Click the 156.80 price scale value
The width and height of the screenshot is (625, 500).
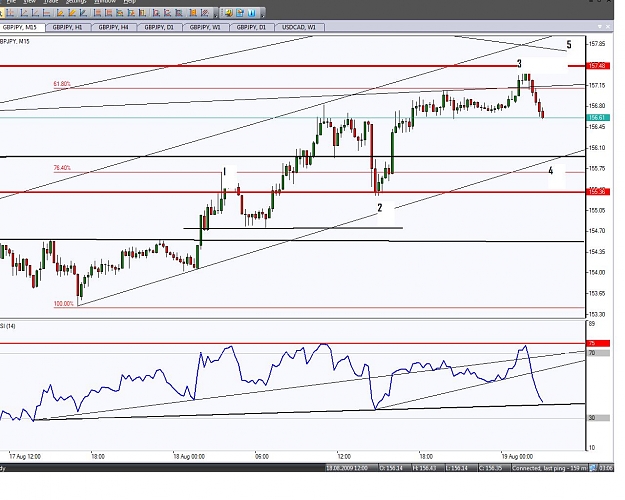[x=597, y=106]
